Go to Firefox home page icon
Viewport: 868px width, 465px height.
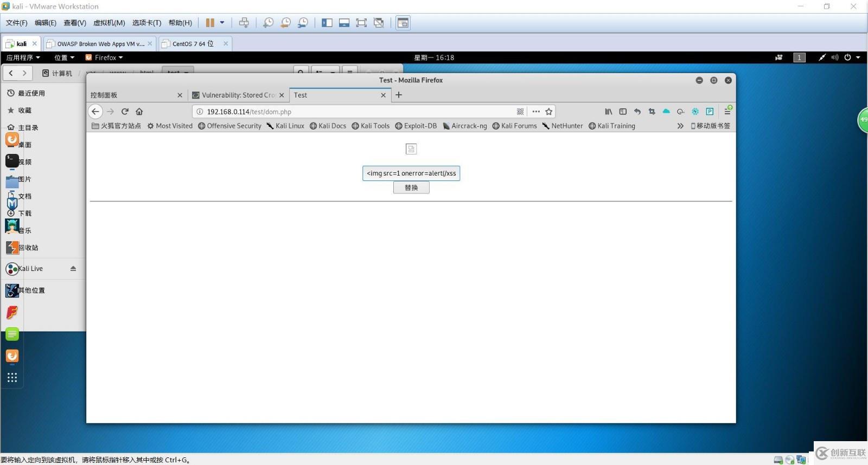(139, 112)
